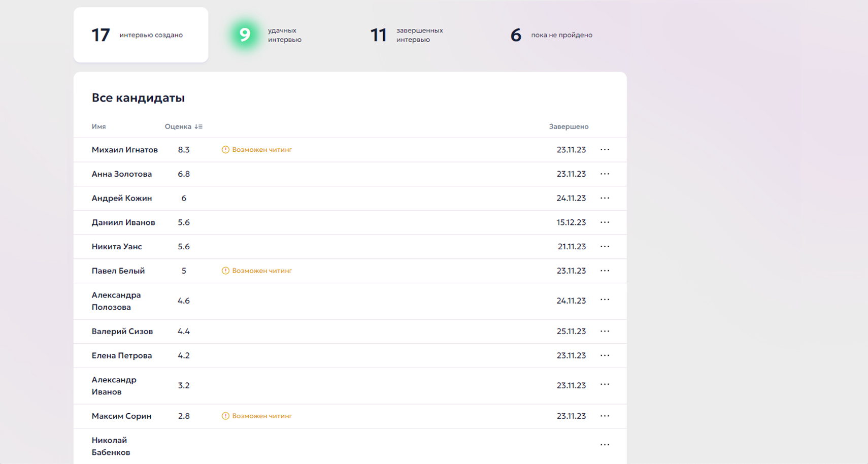
Task: Open the three-dot menu for Михаил Игнатов
Action: coord(605,150)
